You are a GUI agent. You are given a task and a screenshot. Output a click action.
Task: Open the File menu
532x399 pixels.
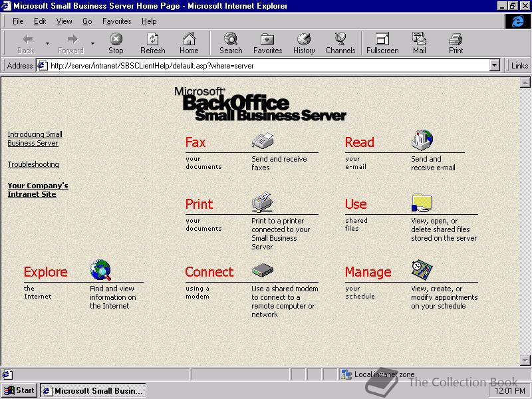[18, 21]
